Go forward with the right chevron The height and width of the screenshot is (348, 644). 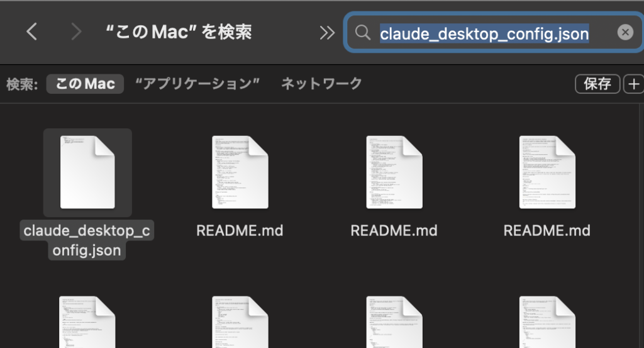[76, 31]
